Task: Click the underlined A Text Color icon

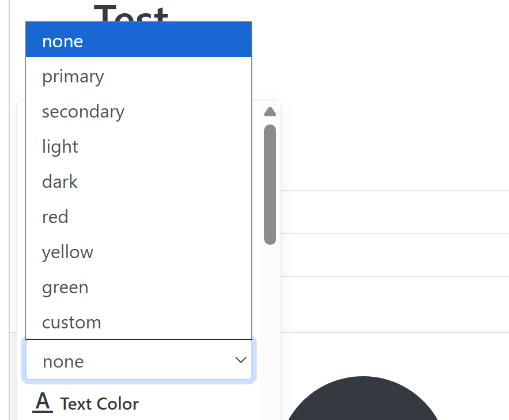Action: (x=43, y=402)
